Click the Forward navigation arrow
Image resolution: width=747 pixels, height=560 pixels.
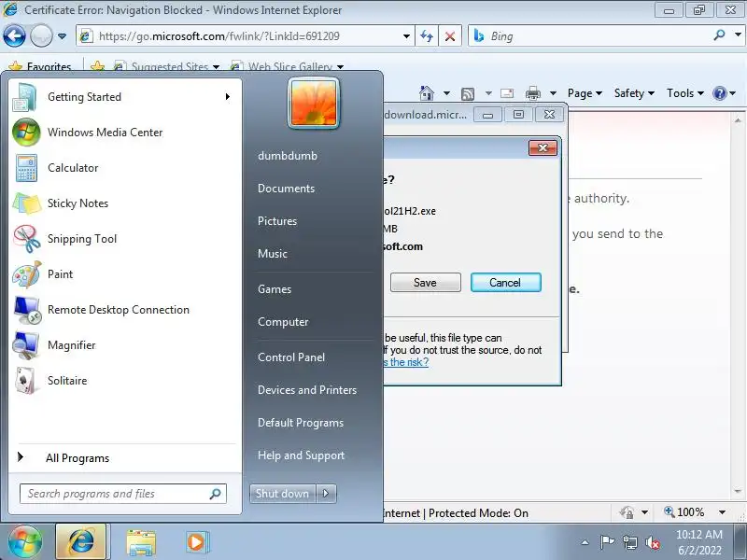coord(41,35)
